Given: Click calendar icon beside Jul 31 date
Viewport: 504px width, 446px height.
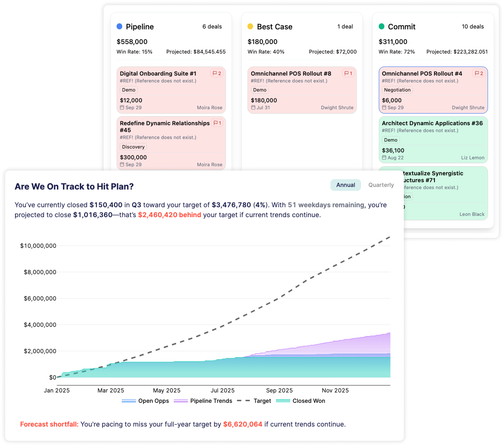Looking at the screenshot, I should click(x=253, y=108).
